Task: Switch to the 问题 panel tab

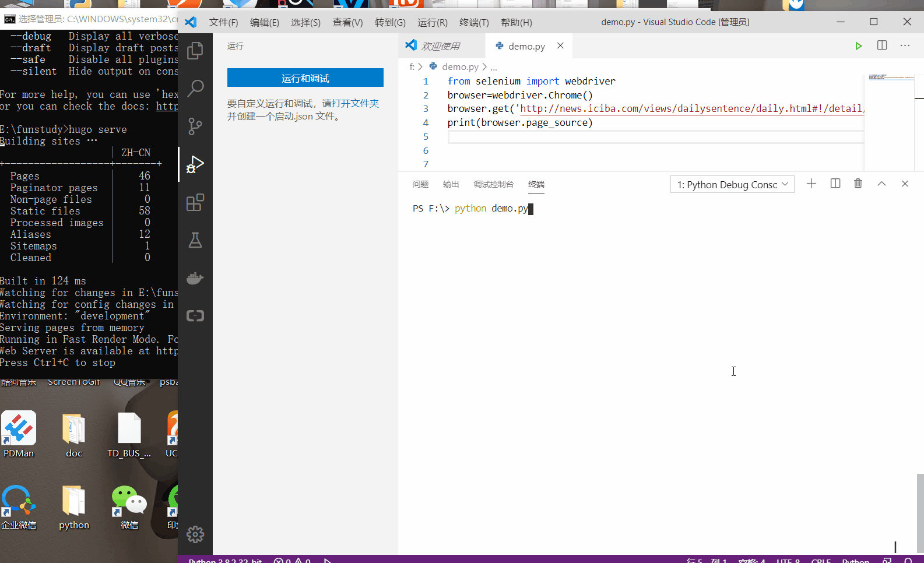Action: pyautogui.click(x=420, y=184)
